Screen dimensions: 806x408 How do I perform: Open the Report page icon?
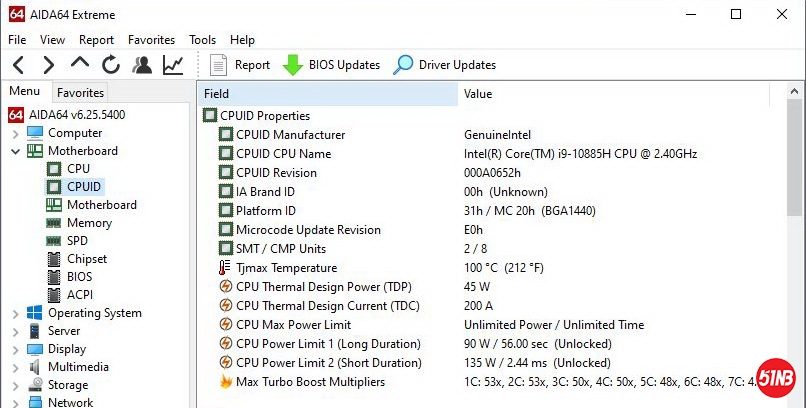tap(218, 65)
